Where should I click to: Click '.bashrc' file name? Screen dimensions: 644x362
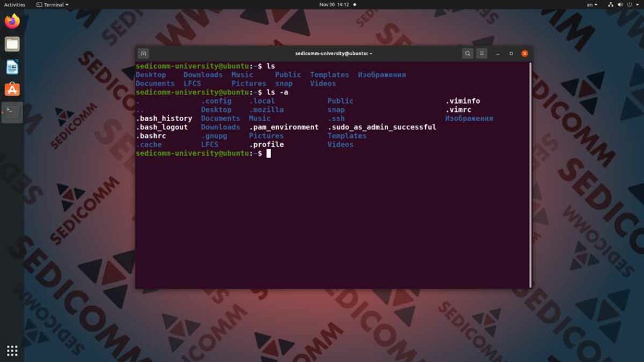(x=151, y=136)
